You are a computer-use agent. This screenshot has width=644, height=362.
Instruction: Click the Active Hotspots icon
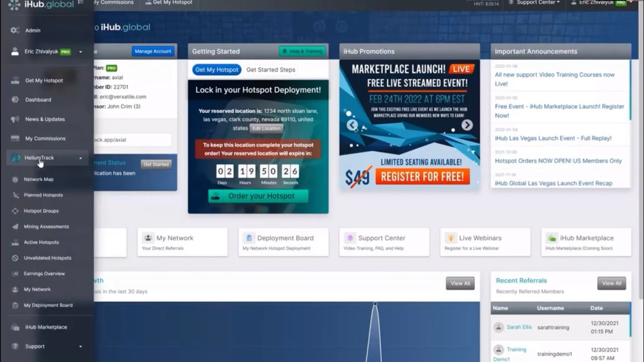tap(15, 242)
